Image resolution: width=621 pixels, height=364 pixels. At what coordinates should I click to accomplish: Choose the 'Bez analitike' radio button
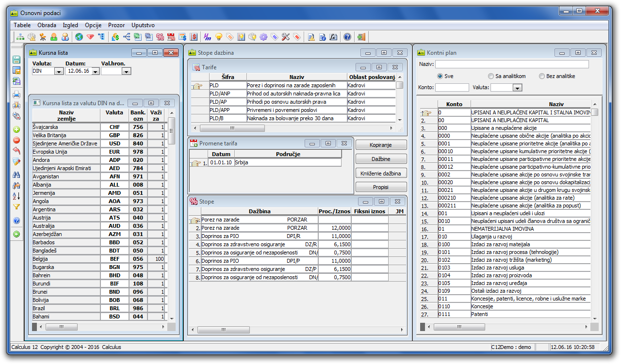pyautogui.click(x=542, y=76)
